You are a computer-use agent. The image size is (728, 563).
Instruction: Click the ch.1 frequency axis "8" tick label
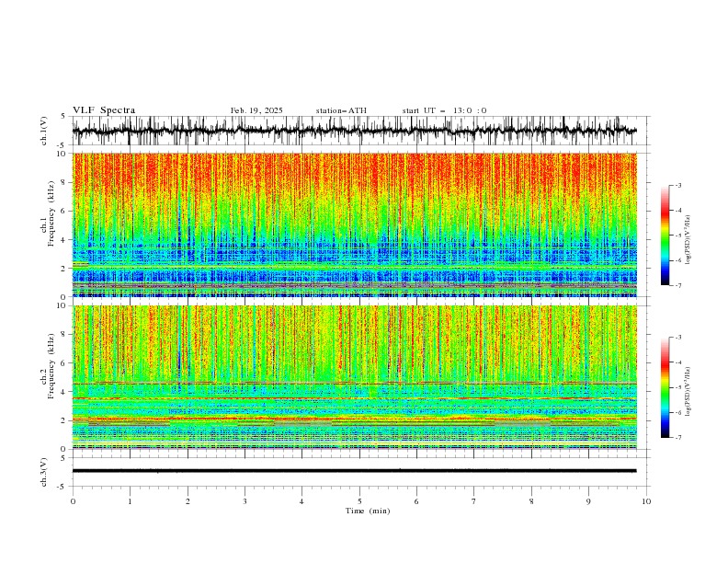65,182
